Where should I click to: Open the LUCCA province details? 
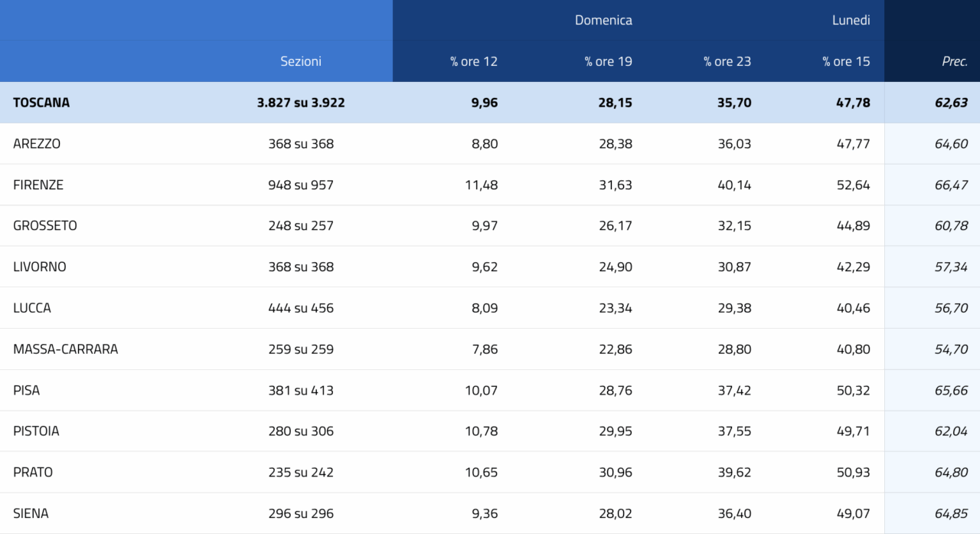(x=32, y=308)
